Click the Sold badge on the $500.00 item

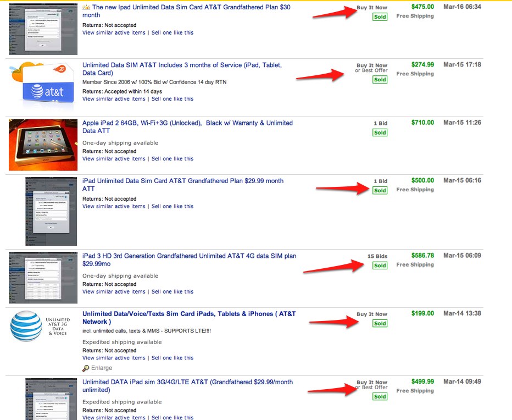coord(380,190)
